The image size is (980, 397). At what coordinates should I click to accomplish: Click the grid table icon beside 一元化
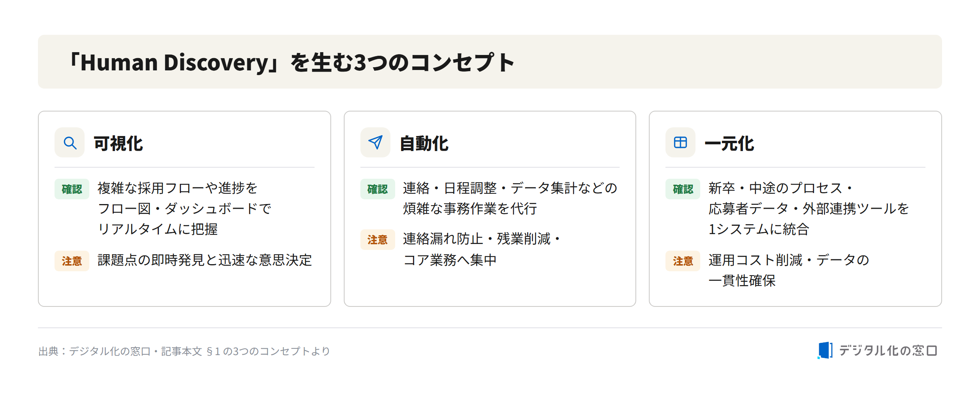(x=680, y=142)
